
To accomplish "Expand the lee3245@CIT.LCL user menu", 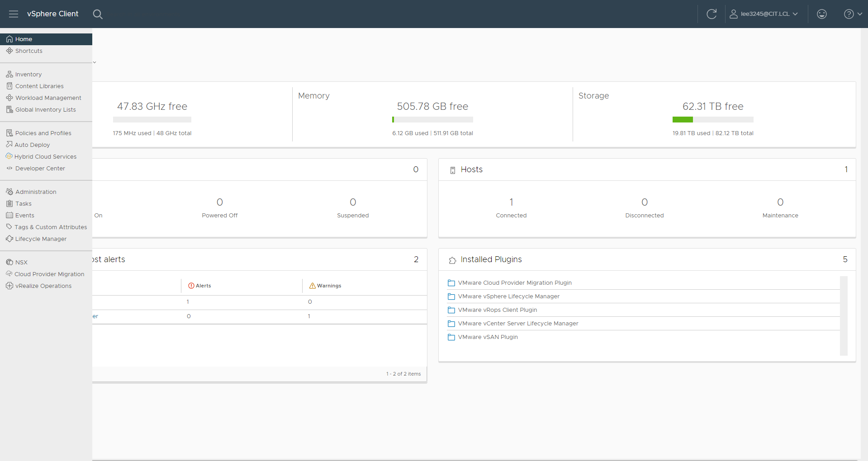I will [764, 14].
